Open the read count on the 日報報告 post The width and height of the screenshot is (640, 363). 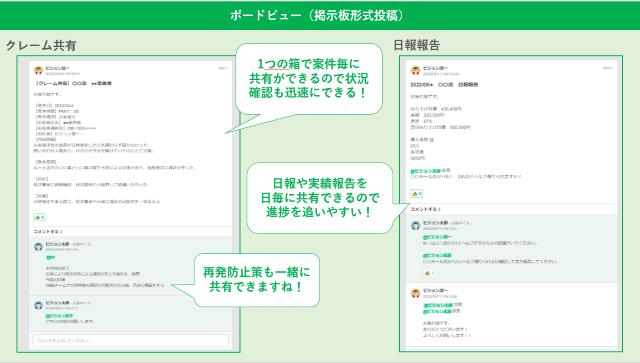pos(608,68)
